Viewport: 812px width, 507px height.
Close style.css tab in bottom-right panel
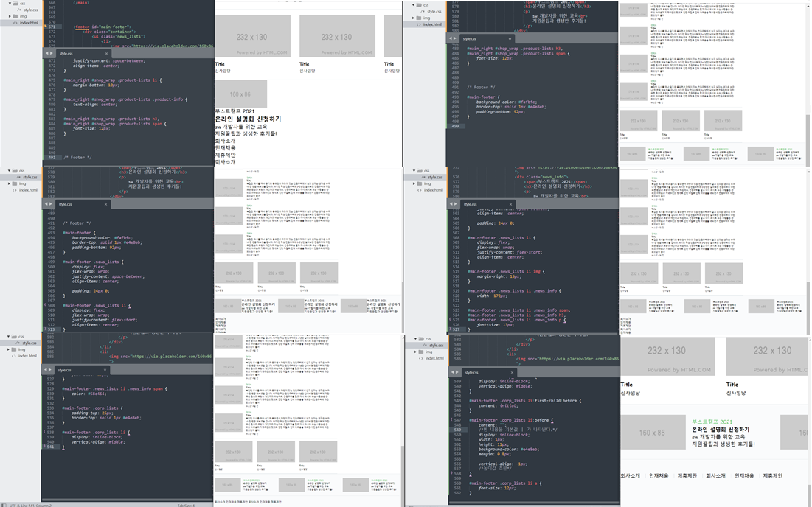[x=512, y=372]
